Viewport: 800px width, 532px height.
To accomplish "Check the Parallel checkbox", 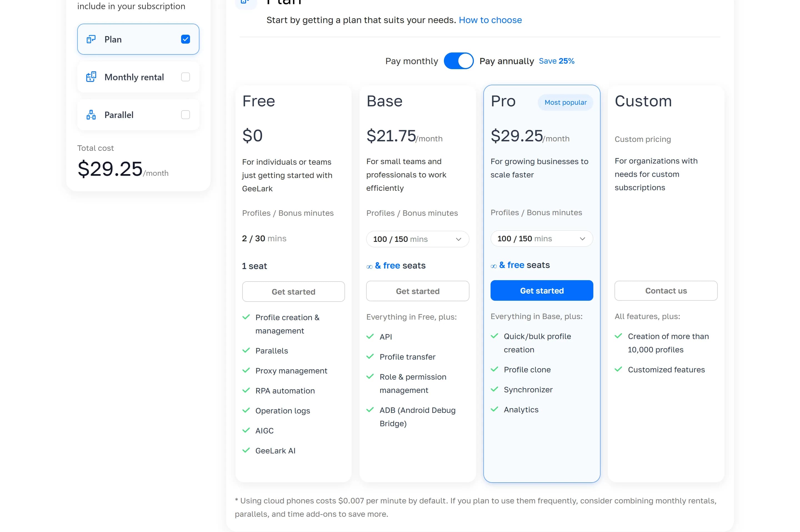I will [185, 115].
